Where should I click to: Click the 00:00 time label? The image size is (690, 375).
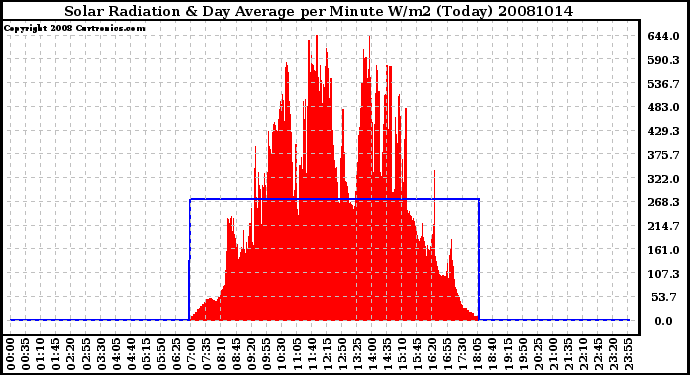(11, 354)
